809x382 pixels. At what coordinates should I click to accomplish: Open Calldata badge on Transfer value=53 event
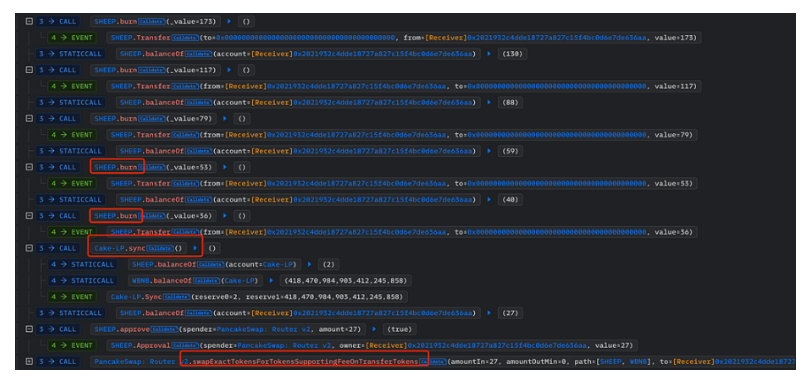[185, 183]
